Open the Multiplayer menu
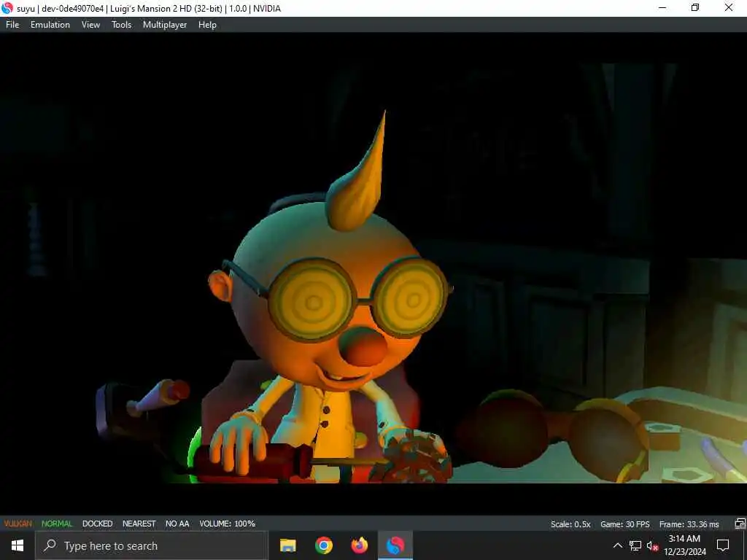 click(165, 25)
